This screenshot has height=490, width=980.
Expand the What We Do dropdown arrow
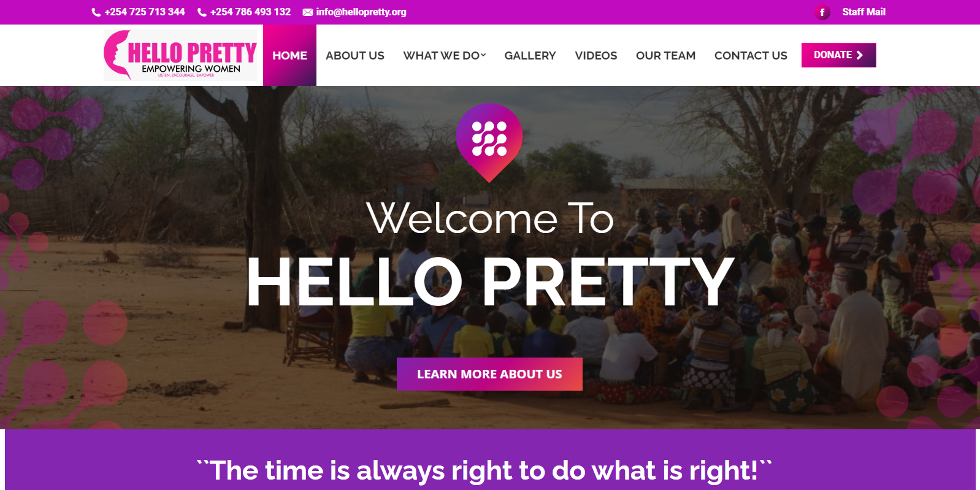pyautogui.click(x=483, y=55)
